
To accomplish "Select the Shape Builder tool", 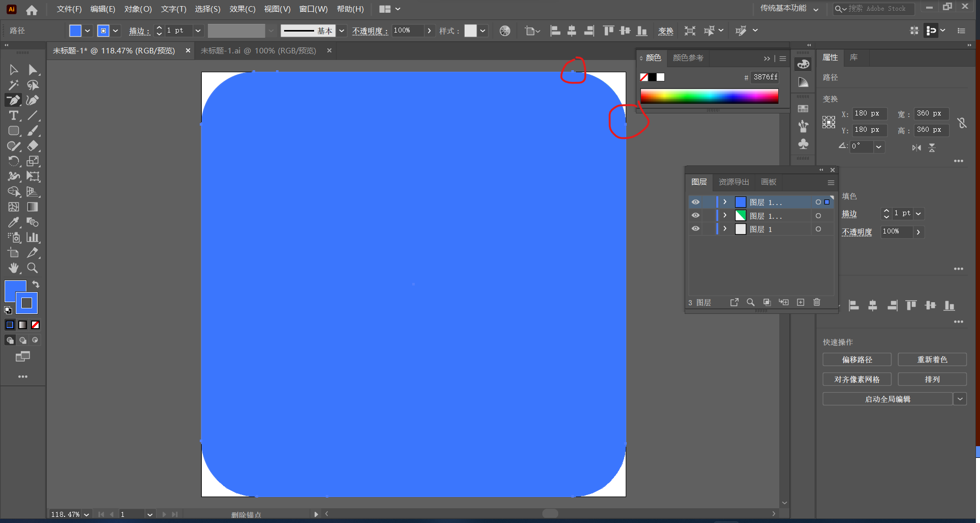I will click(14, 192).
